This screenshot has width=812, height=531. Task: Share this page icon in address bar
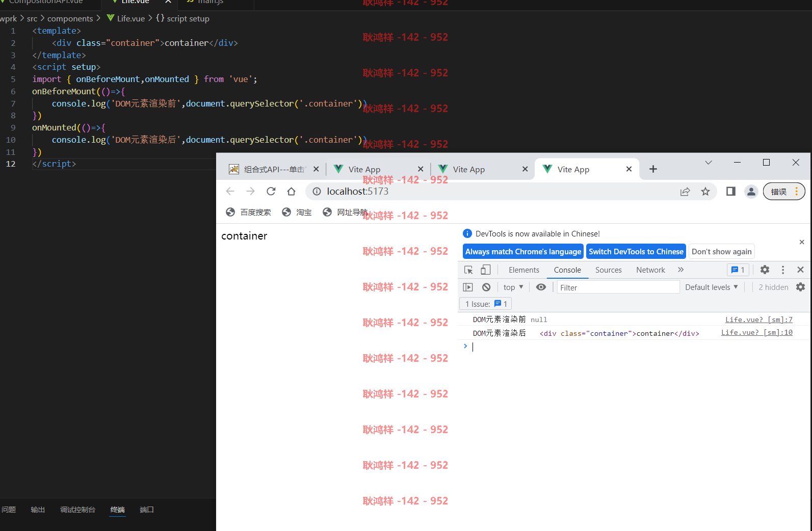point(685,192)
